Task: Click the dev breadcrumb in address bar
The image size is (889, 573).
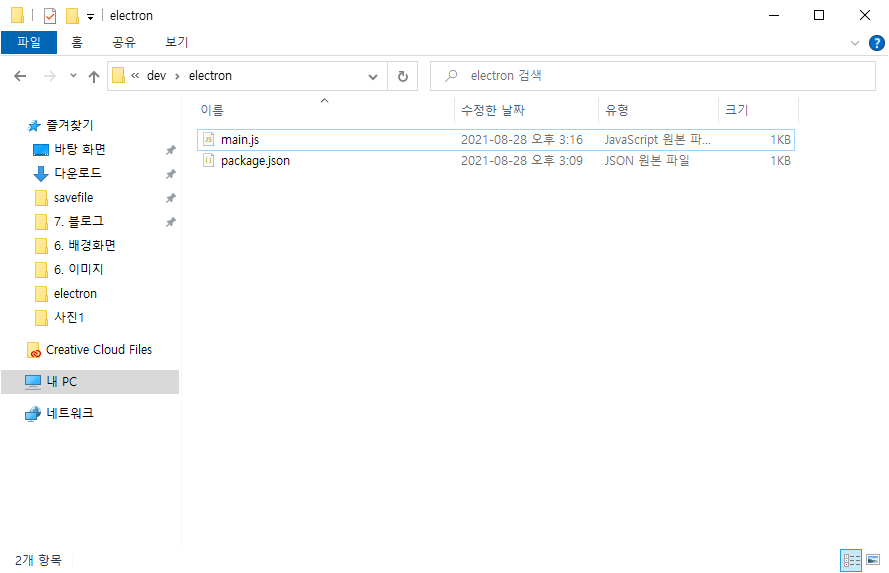Action: click(156, 76)
